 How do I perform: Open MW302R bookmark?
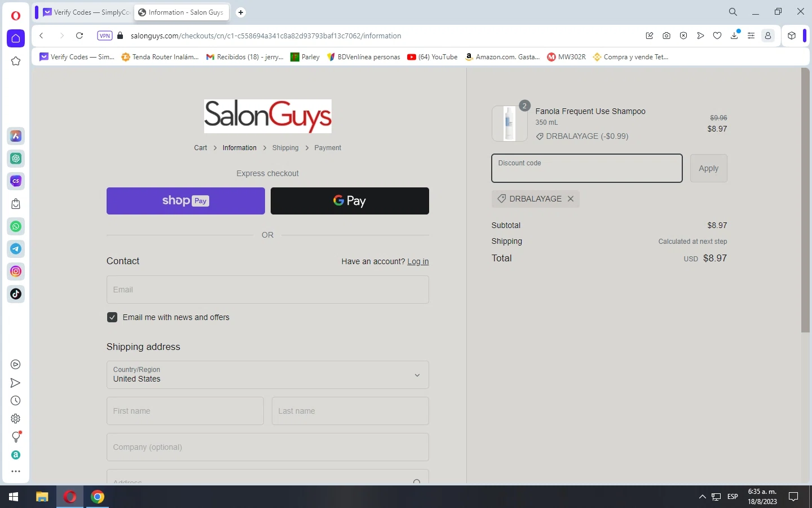pos(567,57)
